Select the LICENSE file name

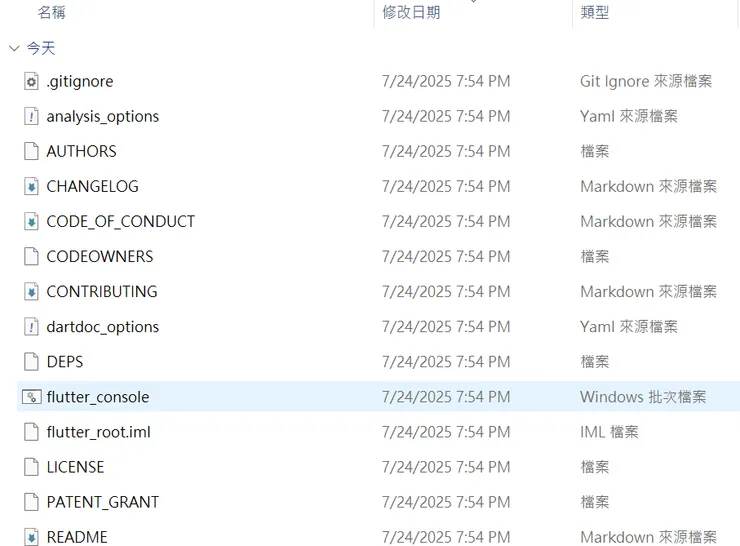pyautogui.click(x=75, y=467)
